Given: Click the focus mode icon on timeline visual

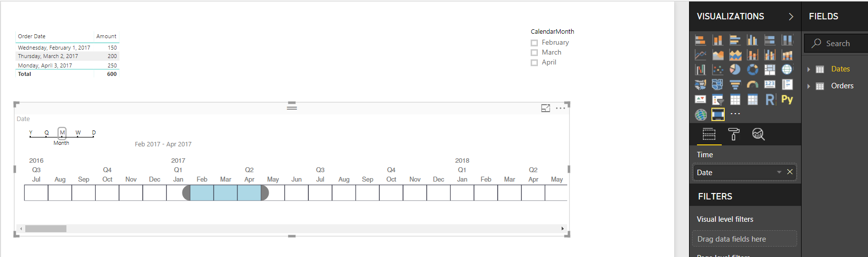Looking at the screenshot, I should point(545,108).
